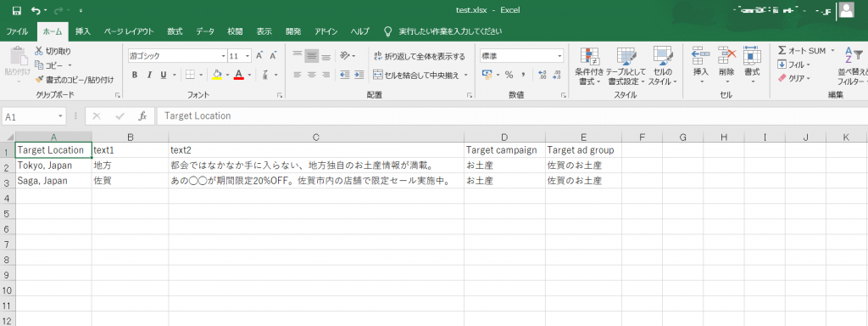Click the accounting currency format icon

coord(487,75)
